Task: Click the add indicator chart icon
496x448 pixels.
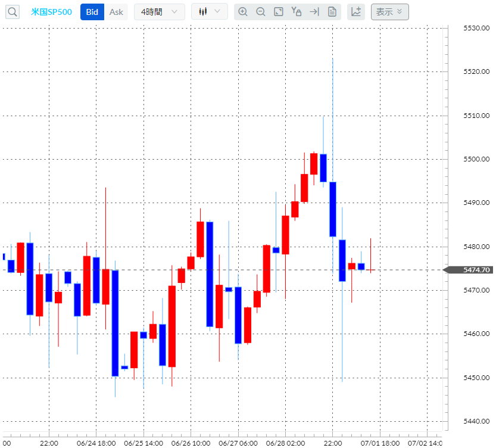Action: (x=356, y=11)
